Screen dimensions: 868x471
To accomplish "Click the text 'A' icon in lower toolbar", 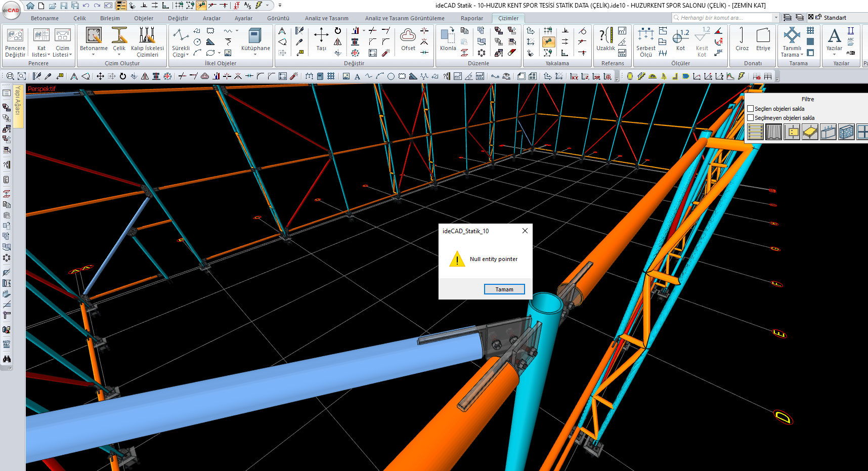I will pos(357,76).
